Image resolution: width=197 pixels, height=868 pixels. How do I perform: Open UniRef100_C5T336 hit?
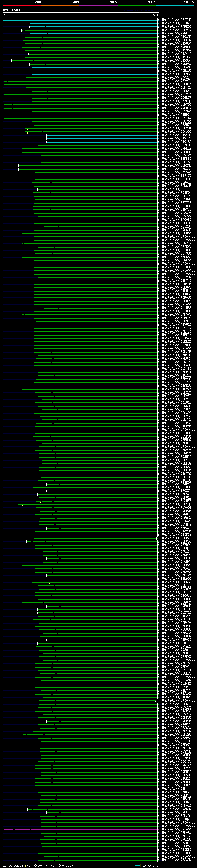[177, 253]
